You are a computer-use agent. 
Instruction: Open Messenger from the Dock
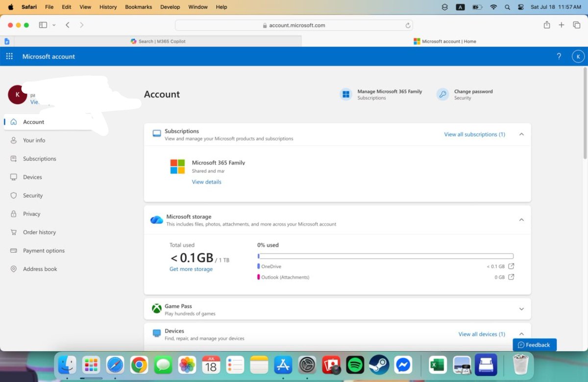click(x=403, y=365)
